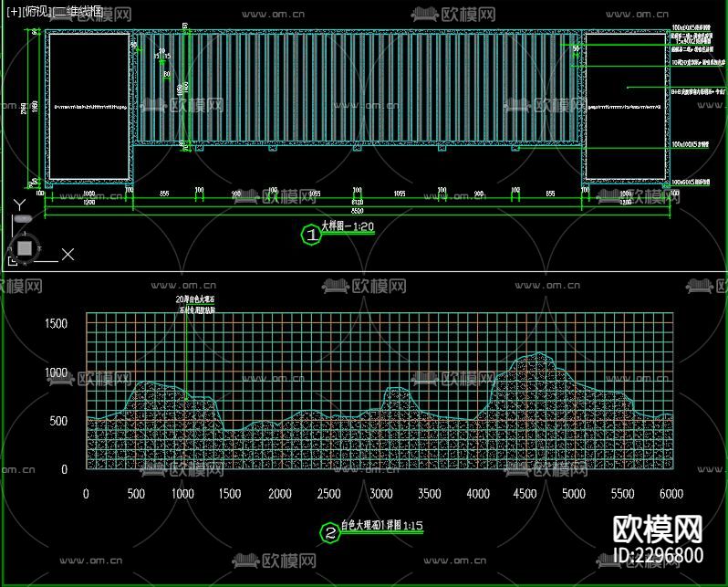Select vertical axis label 0
This screenshot has width=728, height=587.
click(x=65, y=469)
